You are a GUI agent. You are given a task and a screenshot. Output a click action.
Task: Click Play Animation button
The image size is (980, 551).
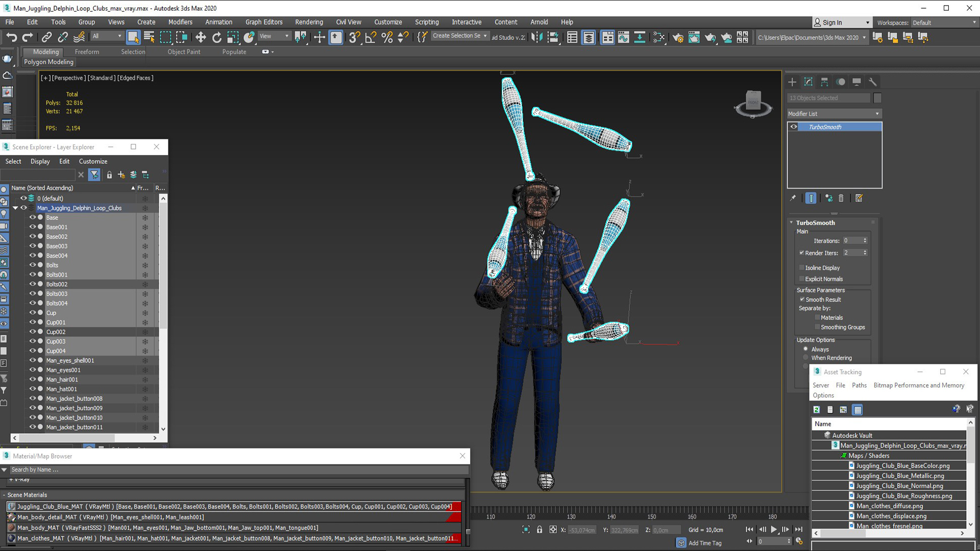click(774, 530)
